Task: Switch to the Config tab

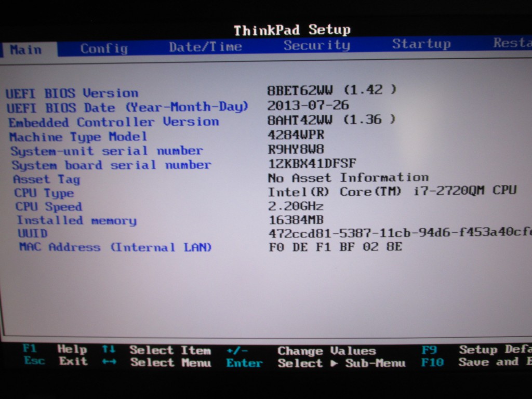Action: pos(104,48)
